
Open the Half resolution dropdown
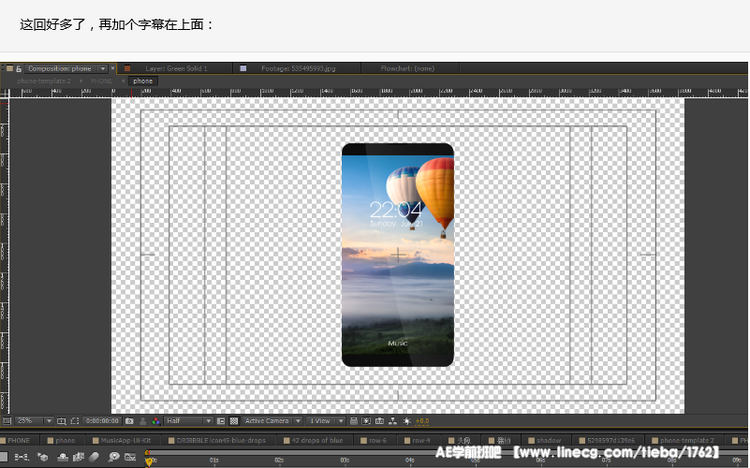(x=187, y=421)
